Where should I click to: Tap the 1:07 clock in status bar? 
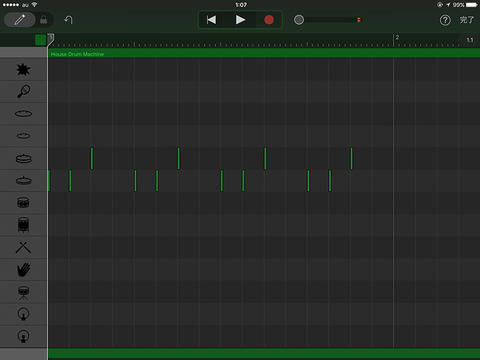click(241, 5)
